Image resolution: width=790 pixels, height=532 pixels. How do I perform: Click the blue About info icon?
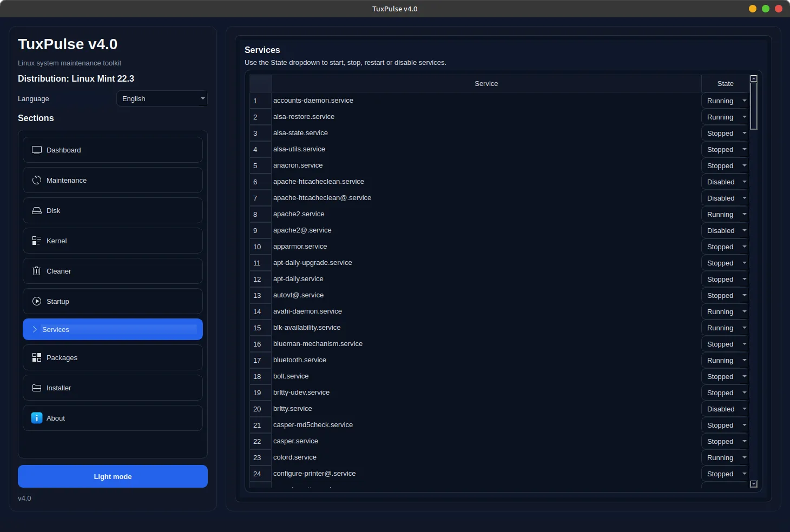tap(37, 418)
